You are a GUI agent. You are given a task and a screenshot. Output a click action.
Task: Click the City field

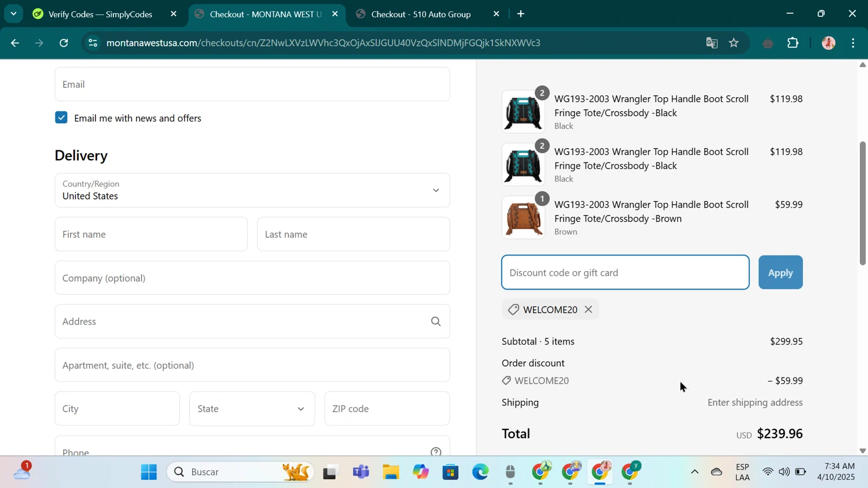117,409
